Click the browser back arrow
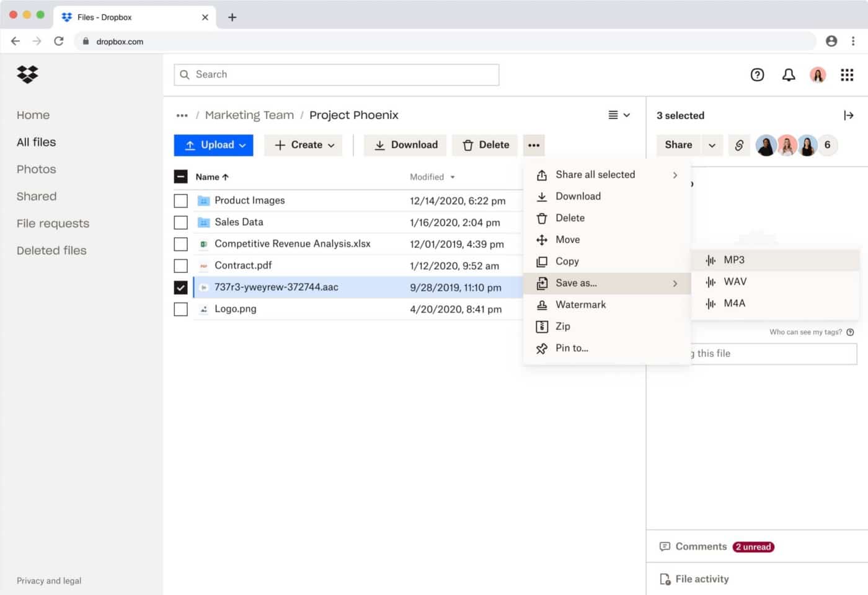868x595 pixels. coord(15,41)
